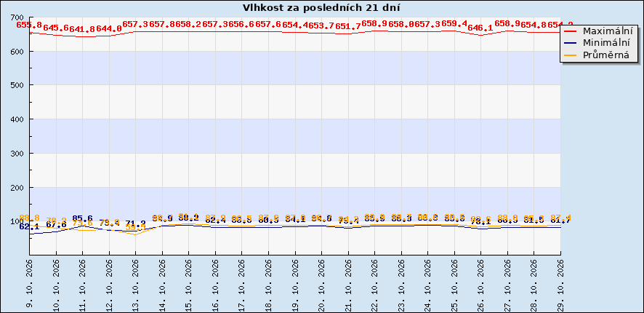Click the red line swatch beside Maximální

[x=571, y=31]
